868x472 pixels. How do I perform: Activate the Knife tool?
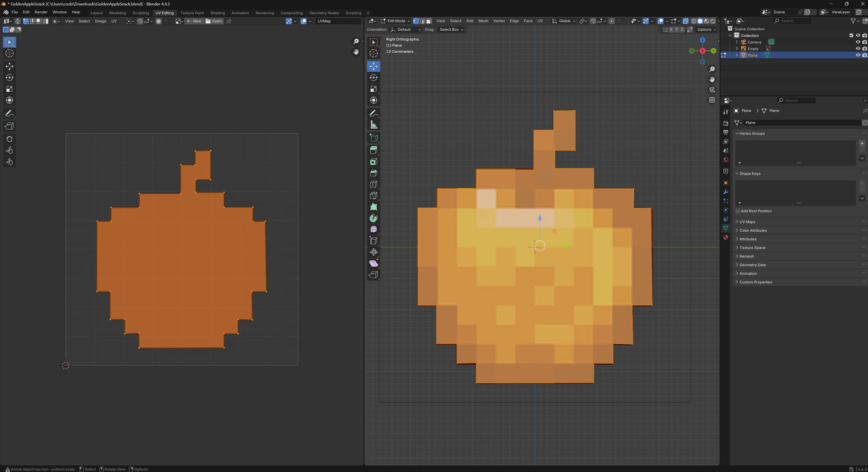click(373, 196)
